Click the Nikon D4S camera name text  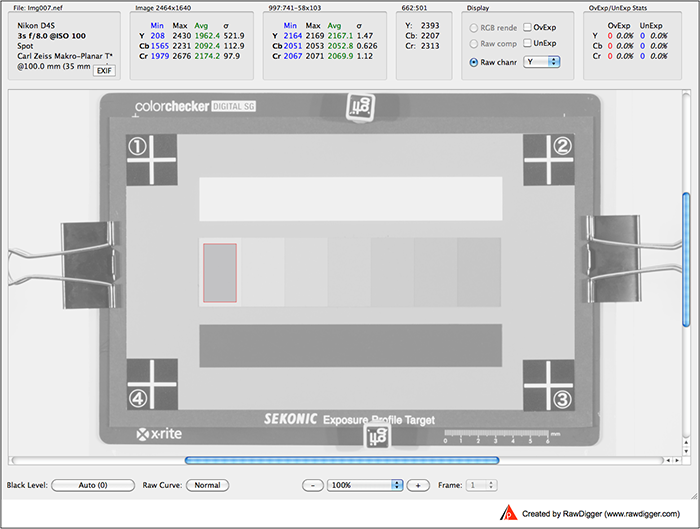click(36, 25)
